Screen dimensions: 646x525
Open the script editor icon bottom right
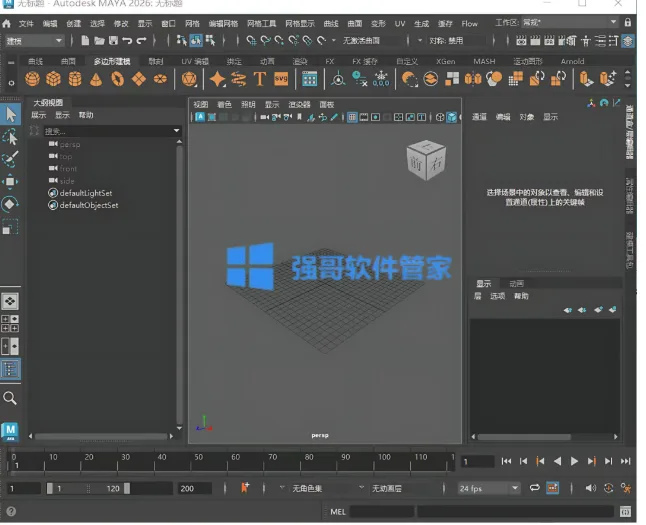[625, 512]
